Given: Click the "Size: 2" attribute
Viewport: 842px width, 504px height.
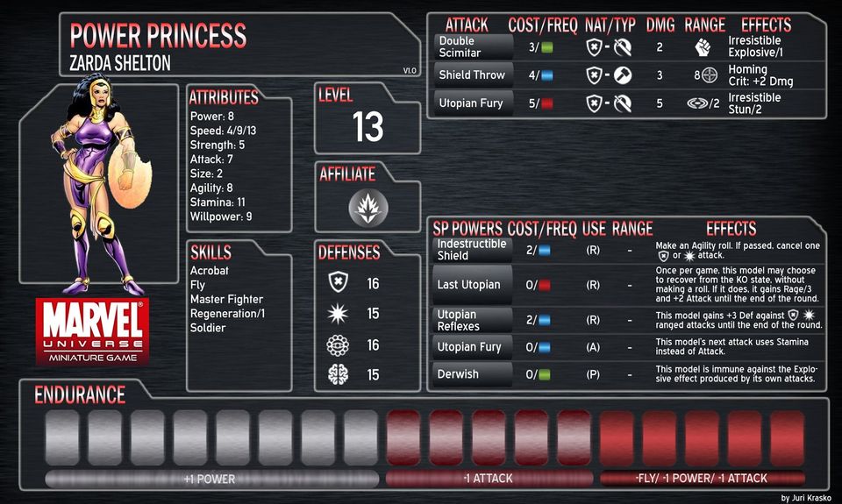Looking at the screenshot, I should [x=206, y=174].
